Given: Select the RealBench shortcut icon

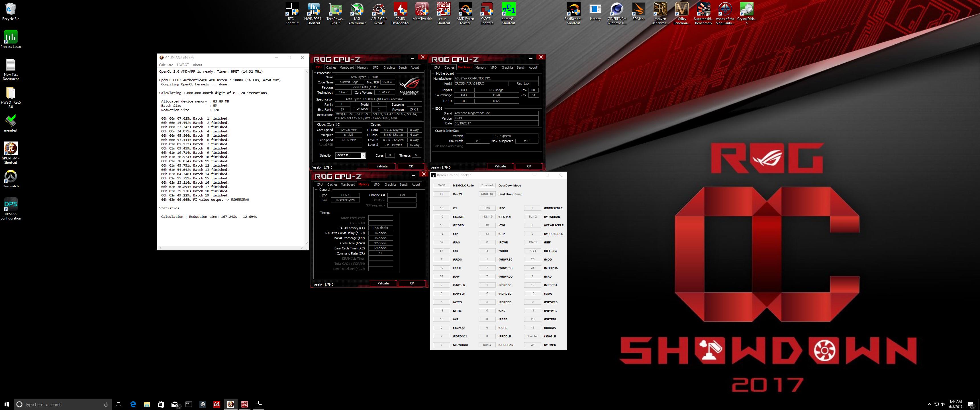Looking at the screenshot, I should point(573,13).
